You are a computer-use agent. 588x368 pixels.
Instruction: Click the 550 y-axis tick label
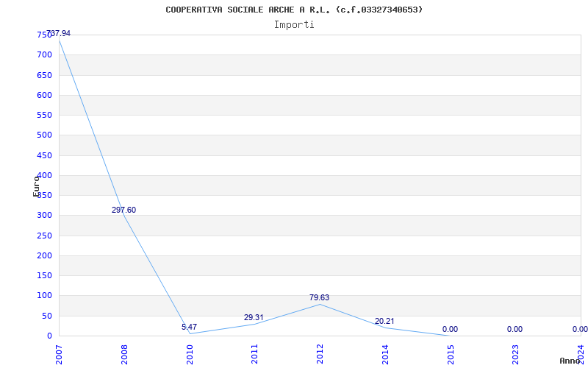44,115
